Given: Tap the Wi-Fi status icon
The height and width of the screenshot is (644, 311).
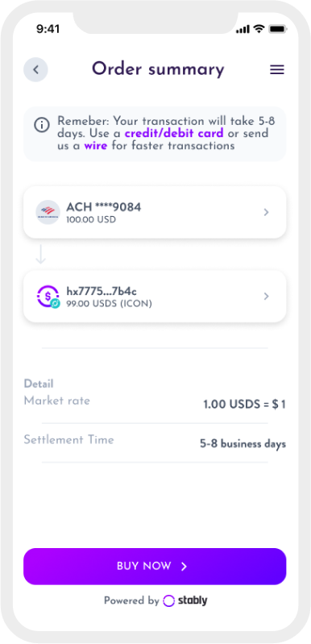Looking at the screenshot, I should (259, 29).
